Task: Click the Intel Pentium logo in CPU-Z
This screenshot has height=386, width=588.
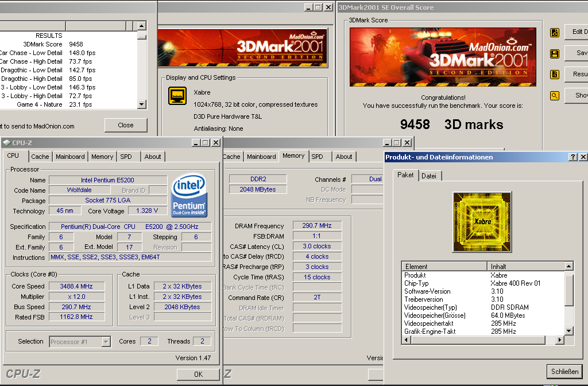Action: (x=189, y=195)
